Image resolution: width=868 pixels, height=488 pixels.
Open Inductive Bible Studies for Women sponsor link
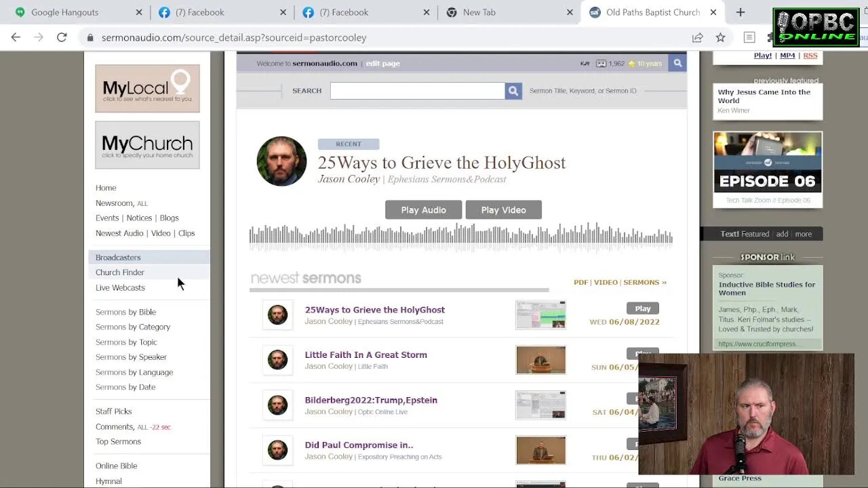click(767, 289)
